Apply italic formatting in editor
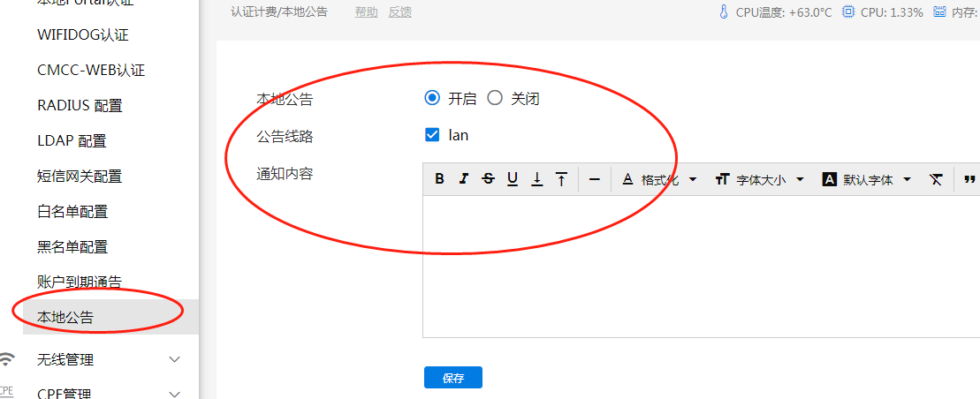This screenshot has width=980, height=399. 464,179
